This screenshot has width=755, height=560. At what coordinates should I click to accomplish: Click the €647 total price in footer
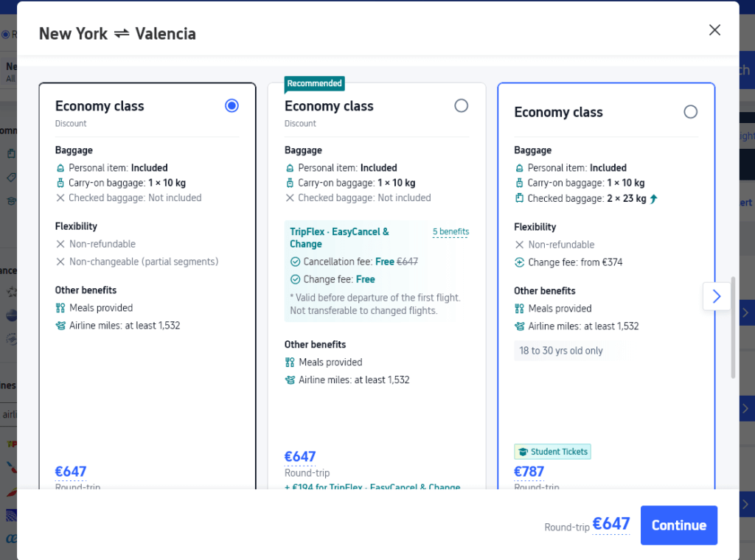pyautogui.click(x=611, y=524)
